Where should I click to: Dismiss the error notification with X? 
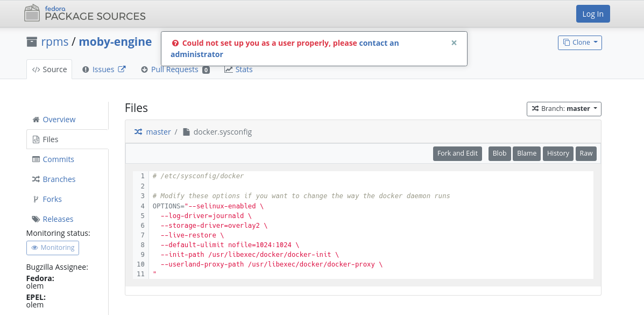point(454,43)
